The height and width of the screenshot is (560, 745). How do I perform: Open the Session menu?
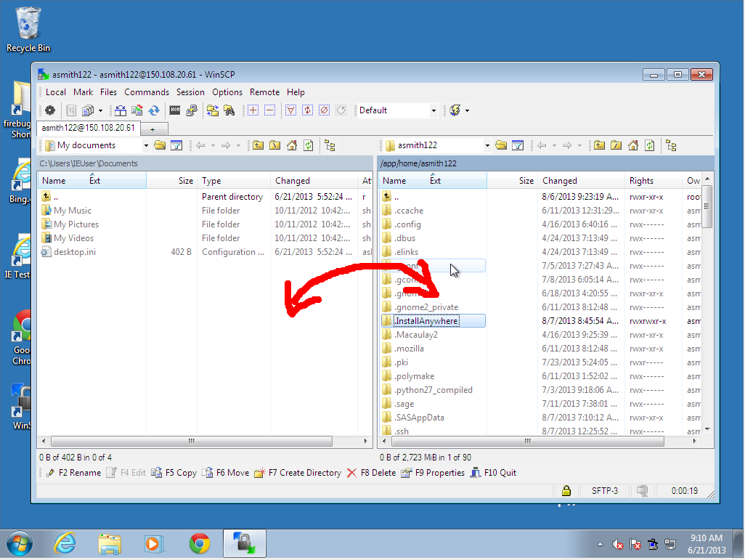click(x=190, y=92)
